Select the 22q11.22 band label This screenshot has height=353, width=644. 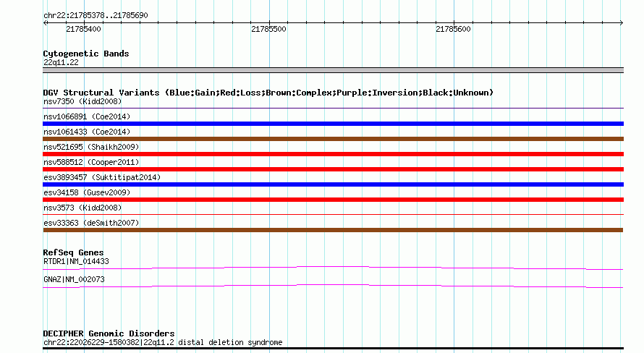(x=61, y=62)
